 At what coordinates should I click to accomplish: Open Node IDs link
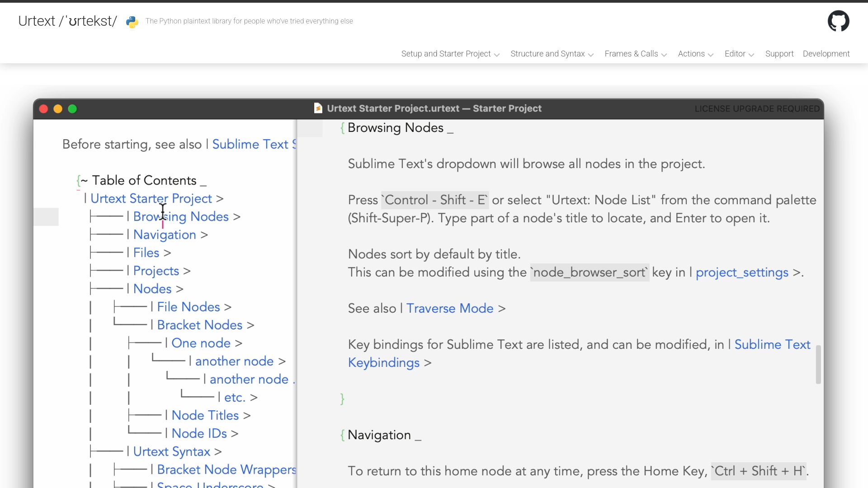point(199,433)
